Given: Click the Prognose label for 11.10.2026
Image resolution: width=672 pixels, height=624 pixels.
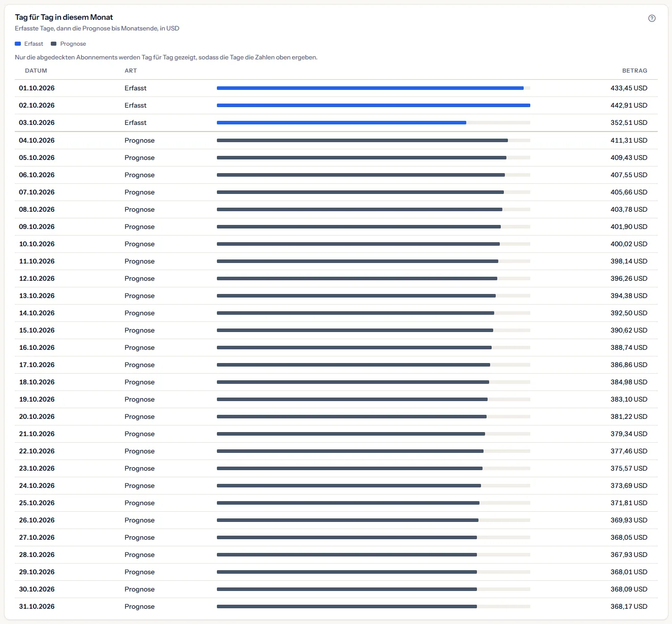Looking at the screenshot, I should pyautogui.click(x=140, y=261).
